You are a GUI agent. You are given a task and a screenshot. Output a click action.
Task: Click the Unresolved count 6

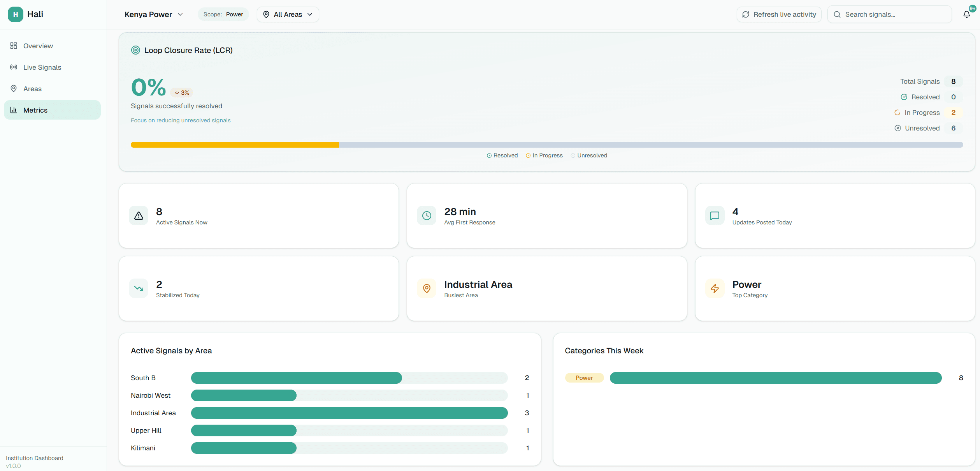click(x=954, y=128)
